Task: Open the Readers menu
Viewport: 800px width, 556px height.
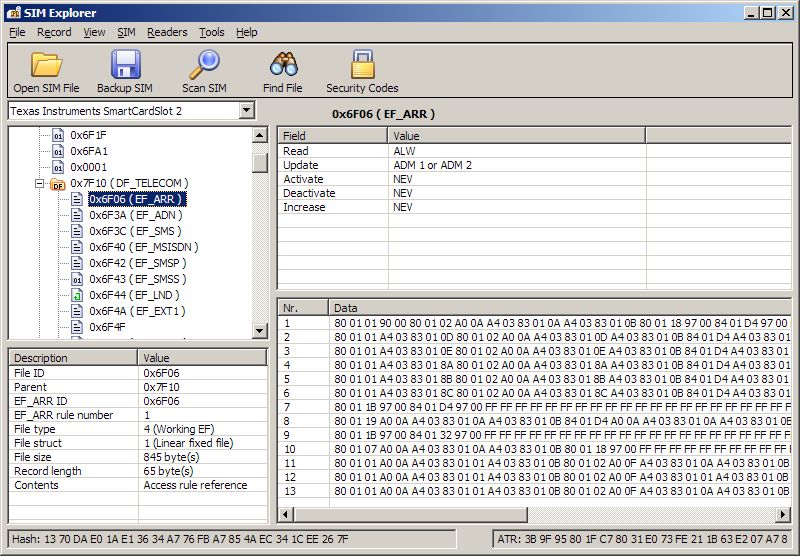Action: click(x=167, y=32)
